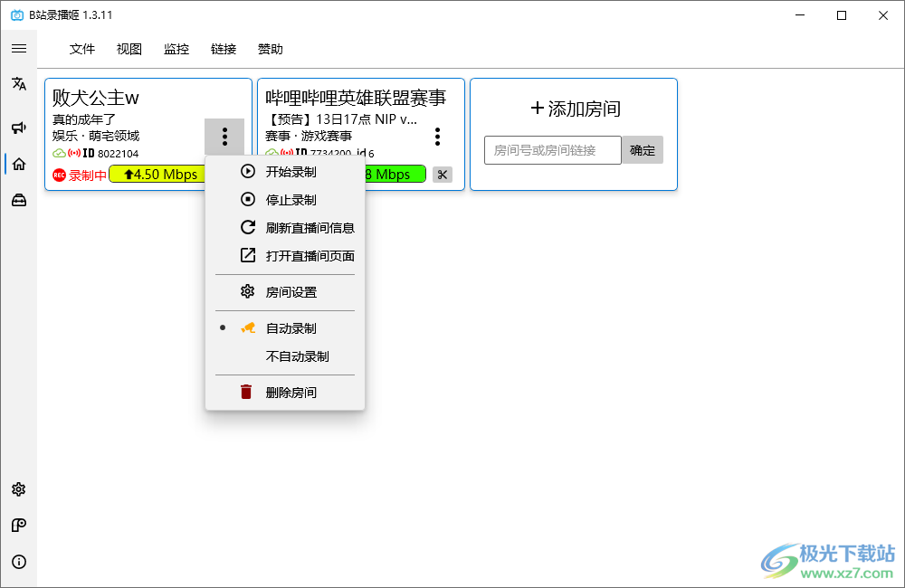The width and height of the screenshot is (905, 588).
Task: Click the room ID 8022104 text
Action: 119,154
